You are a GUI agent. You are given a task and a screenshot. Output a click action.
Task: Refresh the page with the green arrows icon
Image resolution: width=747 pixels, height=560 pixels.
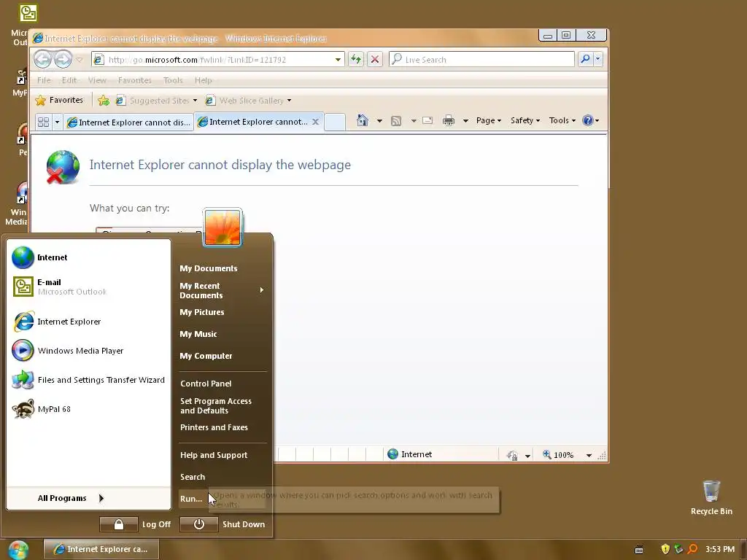[x=355, y=59]
